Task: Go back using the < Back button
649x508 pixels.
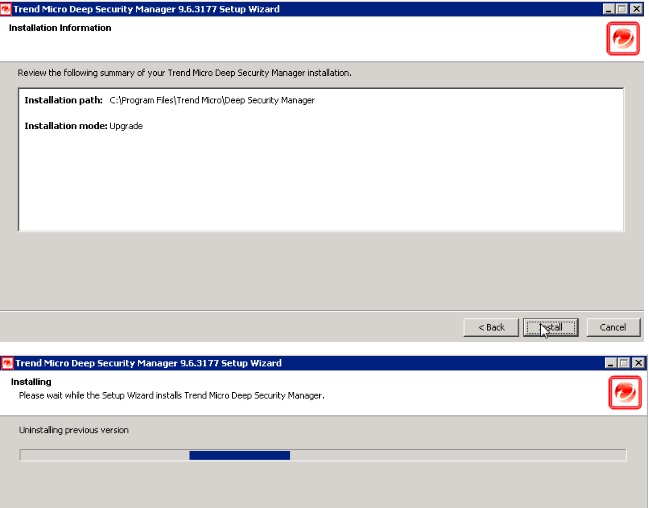Action: 491,327
